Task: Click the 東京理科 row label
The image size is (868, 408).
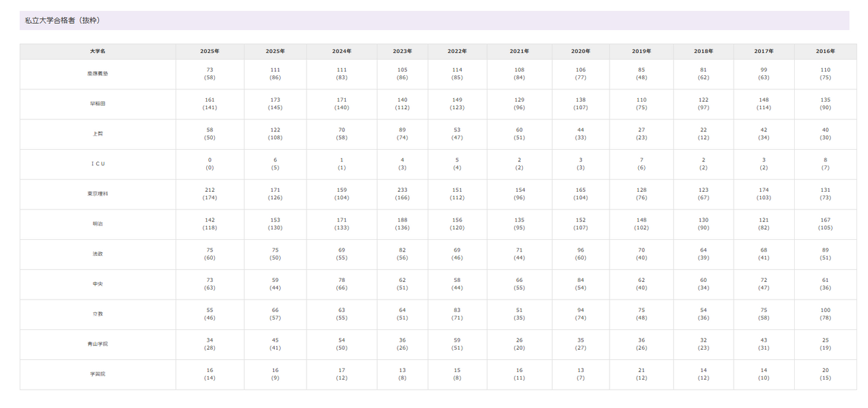Action: coord(98,194)
